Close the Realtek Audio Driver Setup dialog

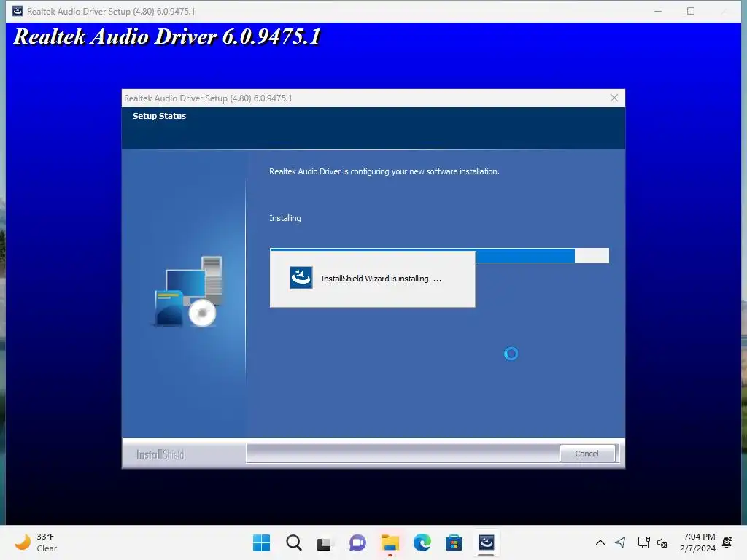point(614,98)
